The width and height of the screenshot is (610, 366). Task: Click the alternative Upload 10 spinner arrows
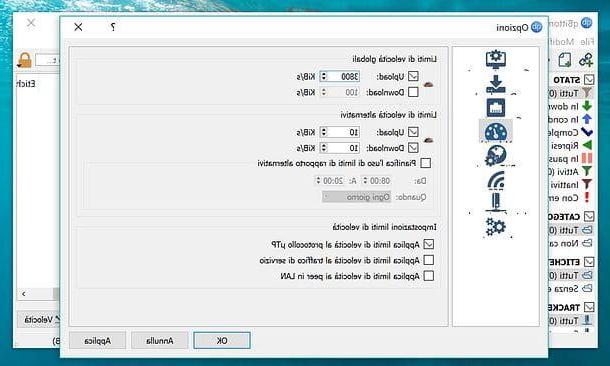[323, 132]
